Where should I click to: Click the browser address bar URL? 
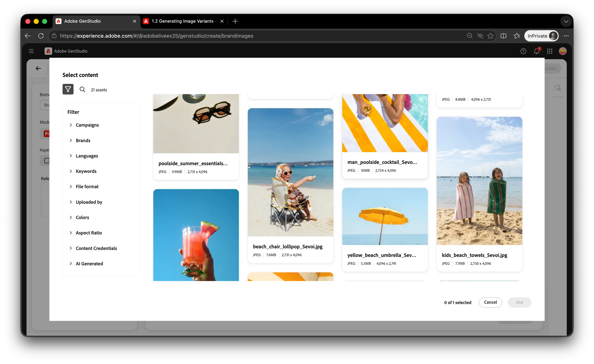[x=157, y=36]
